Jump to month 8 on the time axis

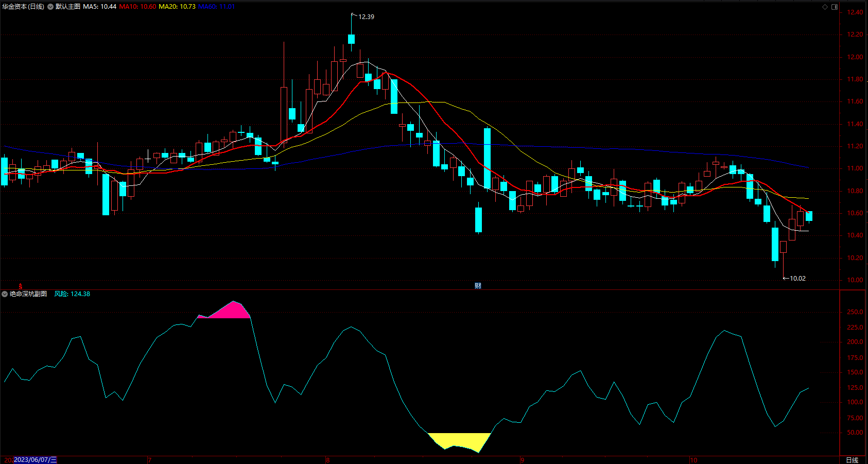point(327,460)
